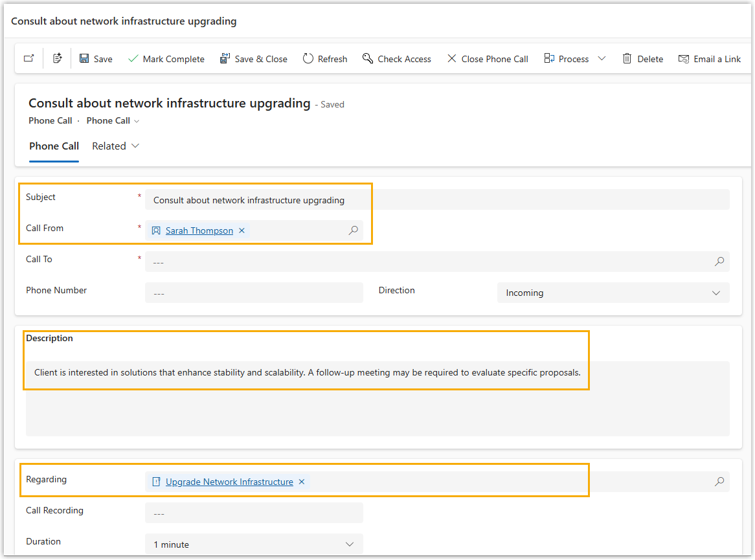This screenshot has width=755, height=560.
Task: Open the Direction dropdown showing Incoming
Action: tap(613, 293)
